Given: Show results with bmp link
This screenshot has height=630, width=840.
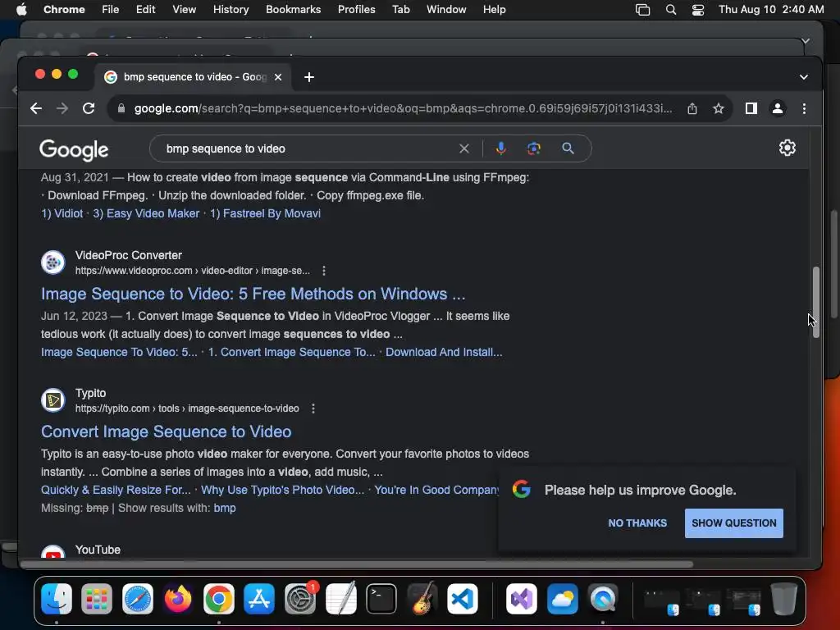Looking at the screenshot, I should point(225,508).
